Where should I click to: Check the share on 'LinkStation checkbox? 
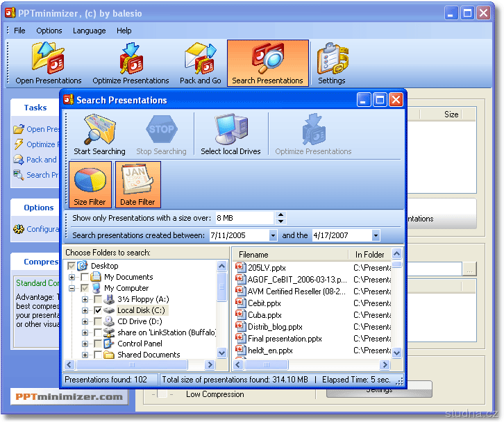pyautogui.click(x=98, y=332)
